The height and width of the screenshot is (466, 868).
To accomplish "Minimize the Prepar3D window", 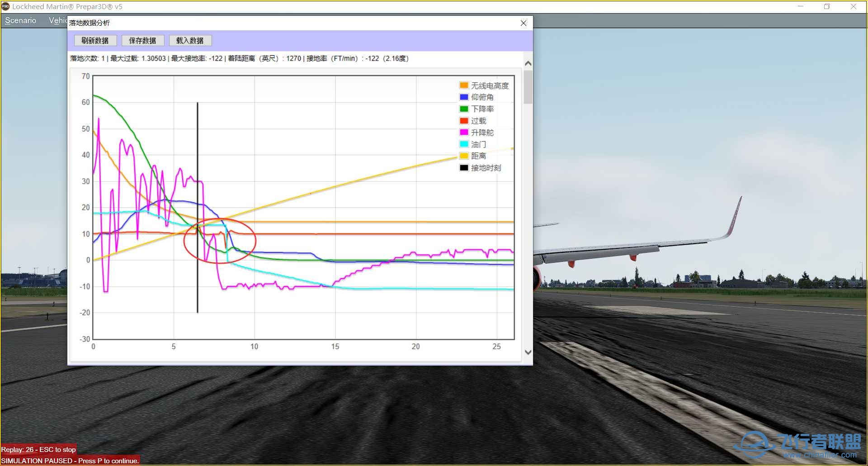I will click(x=801, y=6).
